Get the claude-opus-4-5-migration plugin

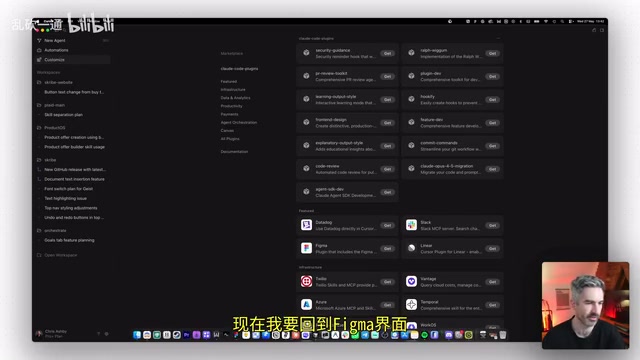coord(493,169)
